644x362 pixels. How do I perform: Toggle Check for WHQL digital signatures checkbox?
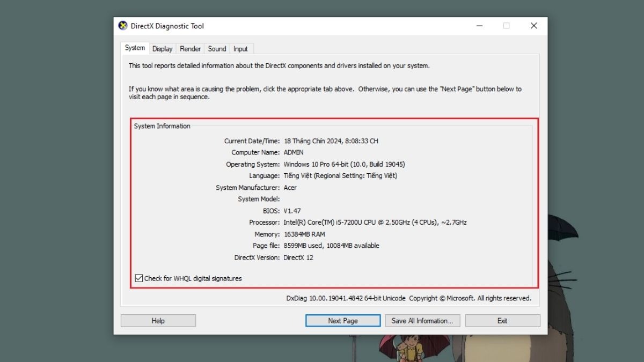tap(139, 278)
